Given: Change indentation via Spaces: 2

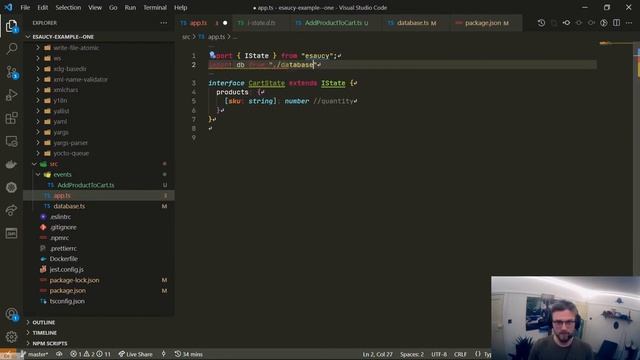Looking at the screenshot, I should point(412,354).
